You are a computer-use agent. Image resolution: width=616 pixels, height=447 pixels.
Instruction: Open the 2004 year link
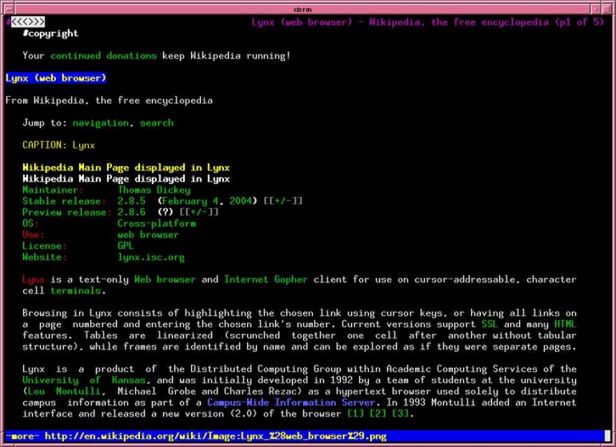(240, 201)
